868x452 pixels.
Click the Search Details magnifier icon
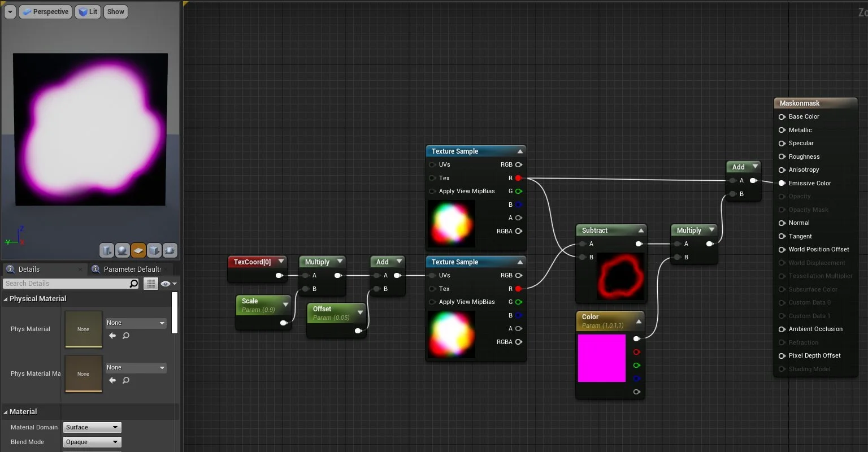click(133, 284)
